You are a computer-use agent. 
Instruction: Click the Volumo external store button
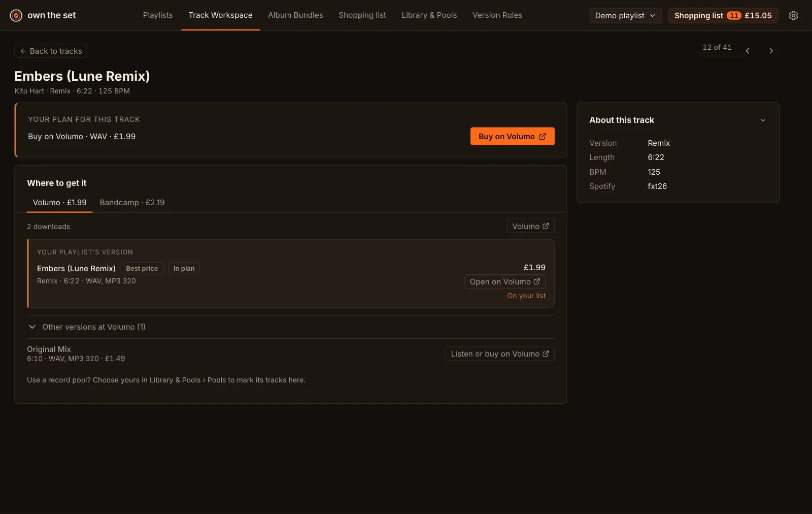point(530,227)
